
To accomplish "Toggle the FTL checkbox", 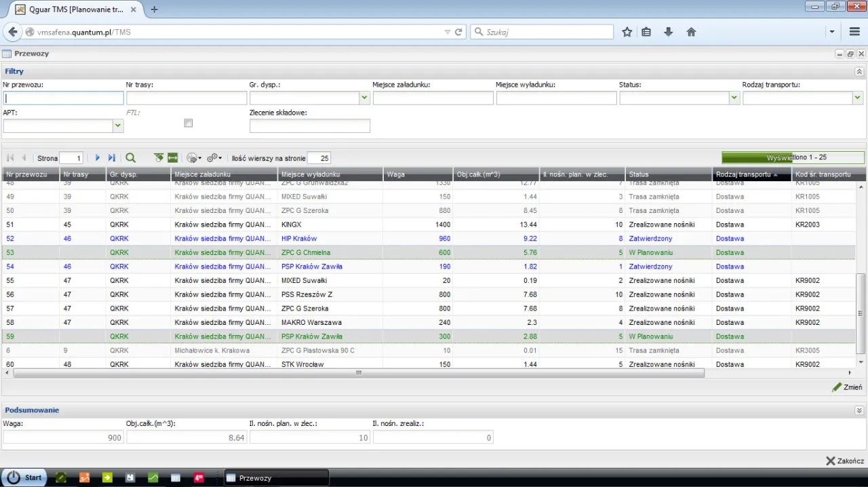I will [x=189, y=123].
